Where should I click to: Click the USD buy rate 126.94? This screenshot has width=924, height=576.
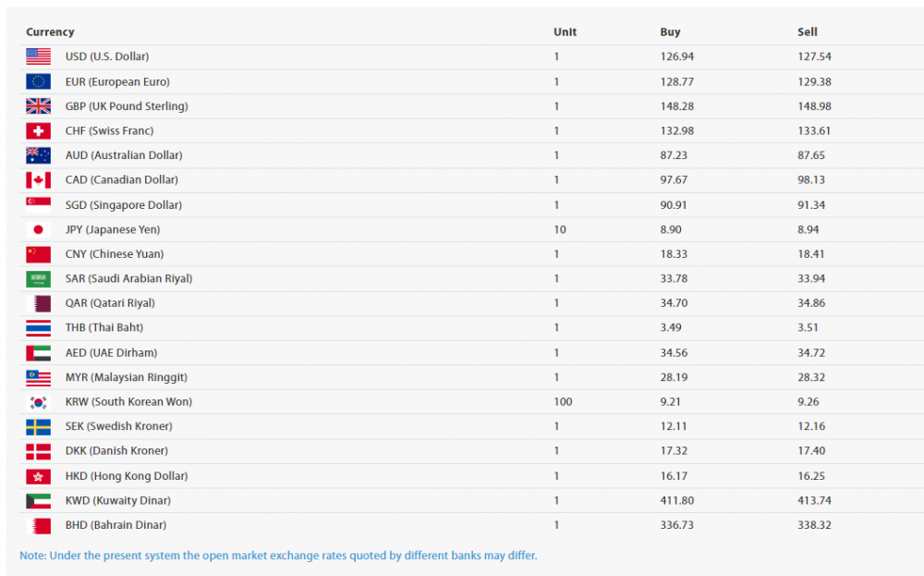click(676, 56)
